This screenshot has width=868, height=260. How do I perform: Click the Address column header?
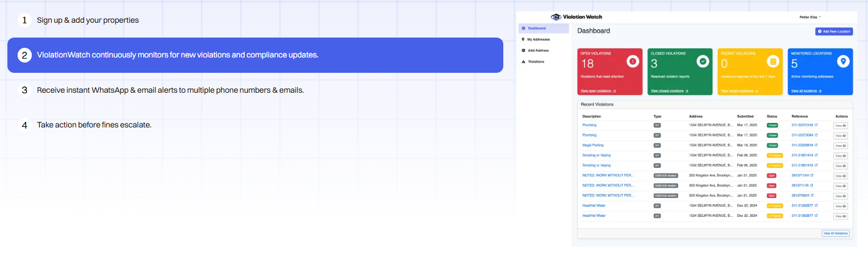point(696,116)
